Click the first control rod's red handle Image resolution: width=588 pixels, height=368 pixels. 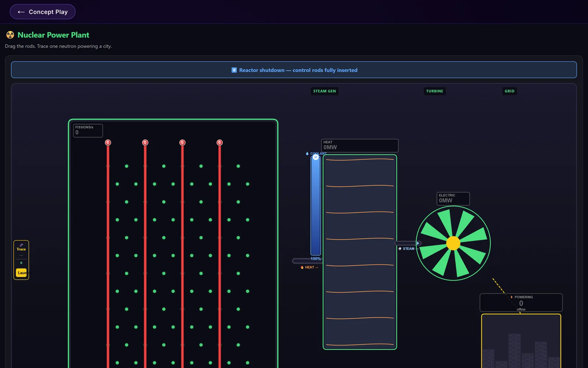click(x=108, y=142)
